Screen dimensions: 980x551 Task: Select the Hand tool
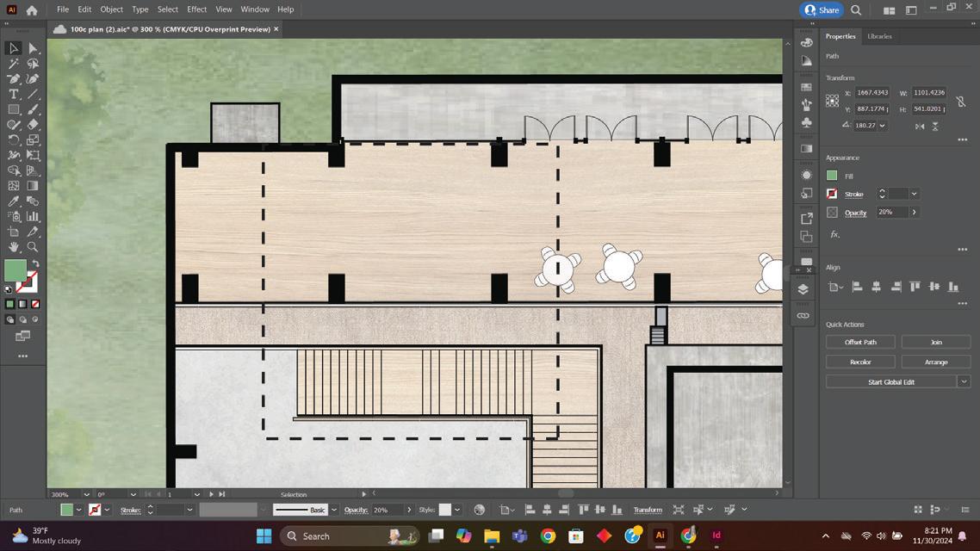[x=13, y=247]
